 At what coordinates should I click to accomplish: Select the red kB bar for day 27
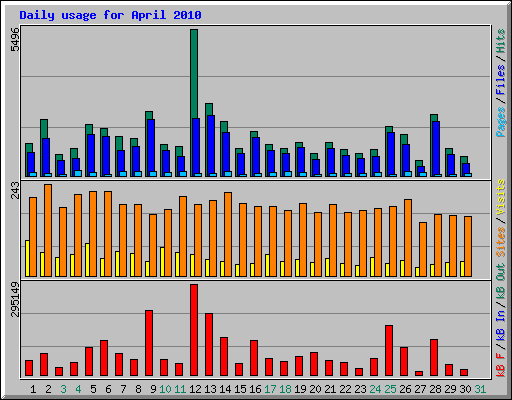[x=419, y=374]
